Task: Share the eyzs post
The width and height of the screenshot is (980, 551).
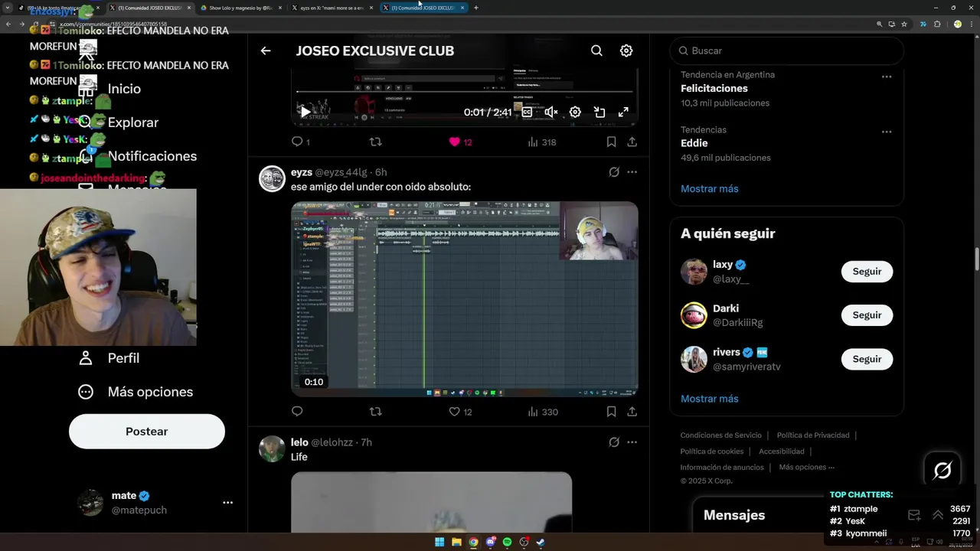Action: [632, 412]
